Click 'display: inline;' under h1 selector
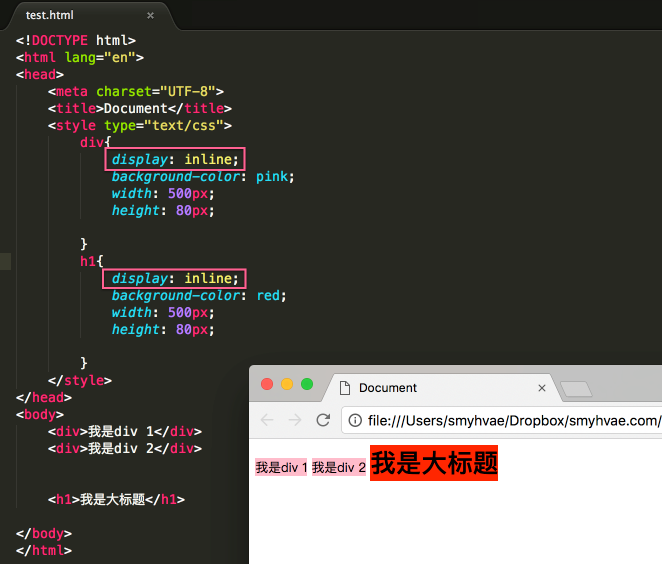This screenshot has width=662, height=564. [x=175, y=279]
